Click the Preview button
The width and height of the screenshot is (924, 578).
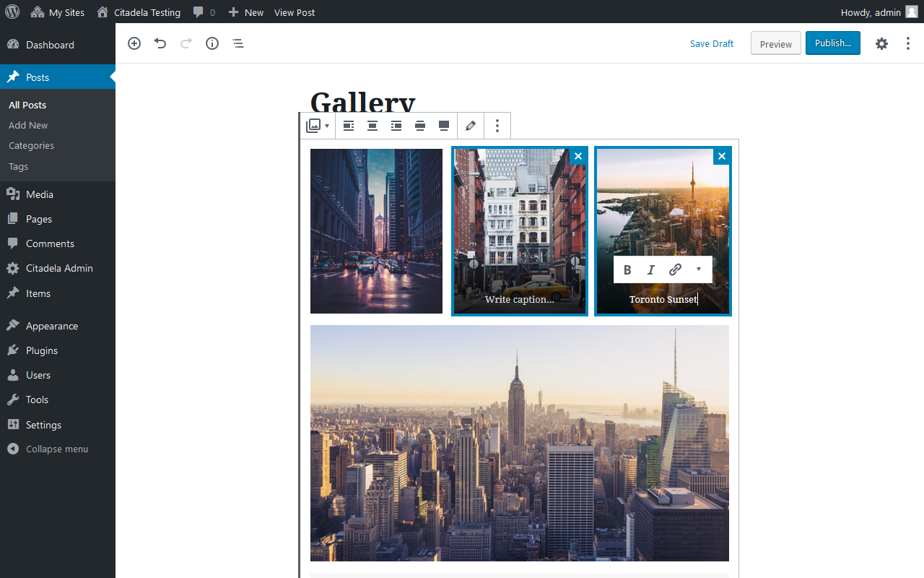pyautogui.click(x=776, y=43)
